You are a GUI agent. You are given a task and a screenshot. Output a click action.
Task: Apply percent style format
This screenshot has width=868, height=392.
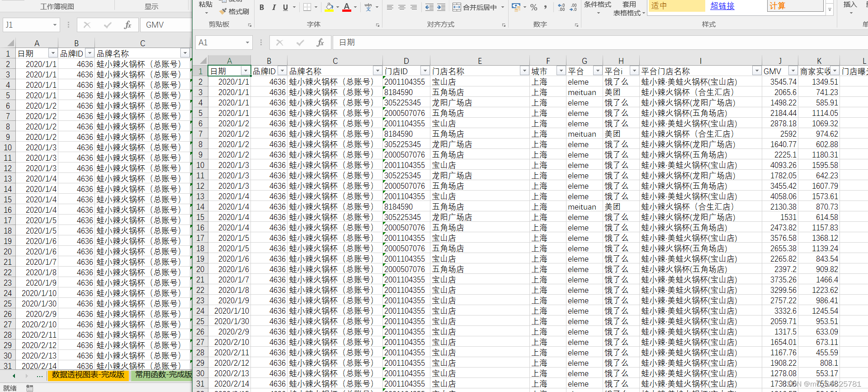(534, 7)
